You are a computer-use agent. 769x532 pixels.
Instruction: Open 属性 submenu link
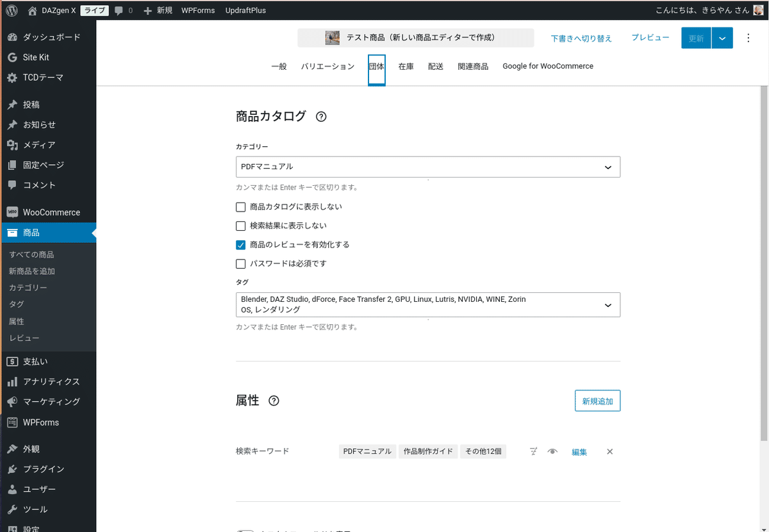click(x=17, y=321)
